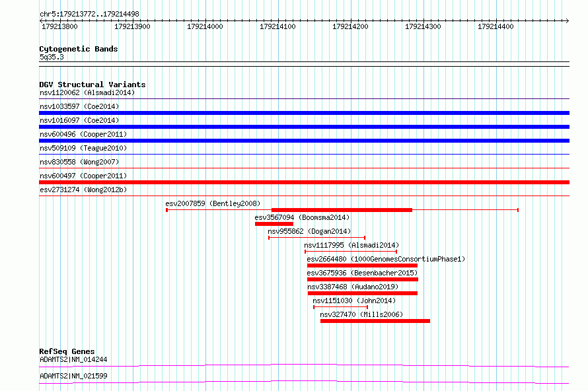This screenshot has width=588, height=391.
Task: Open esv2731274 (Wong2012b) variant label
Action: (x=83, y=190)
